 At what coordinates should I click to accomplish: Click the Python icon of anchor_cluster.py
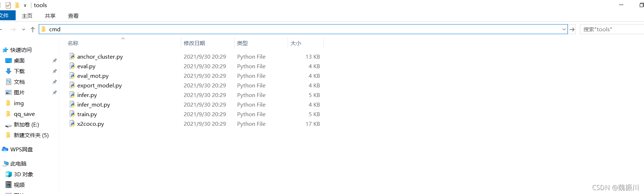[x=72, y=56]
